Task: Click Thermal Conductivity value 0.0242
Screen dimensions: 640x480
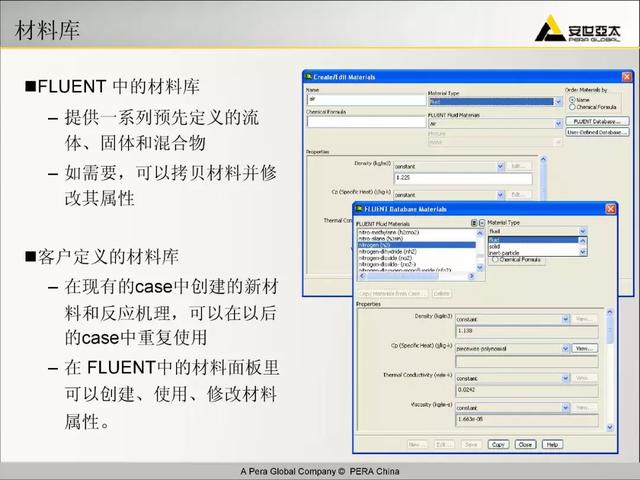Action: point(527,390)
